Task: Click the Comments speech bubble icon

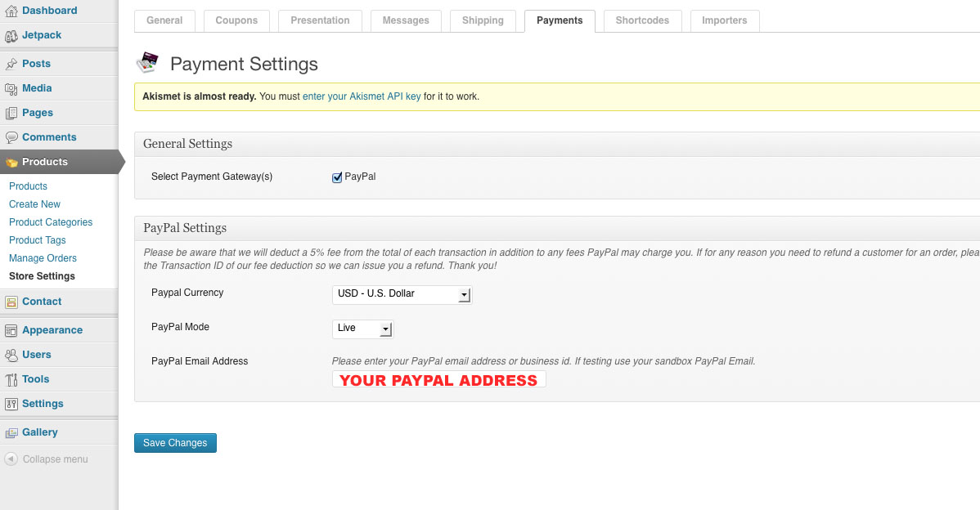Action: [x=11, y=137]
